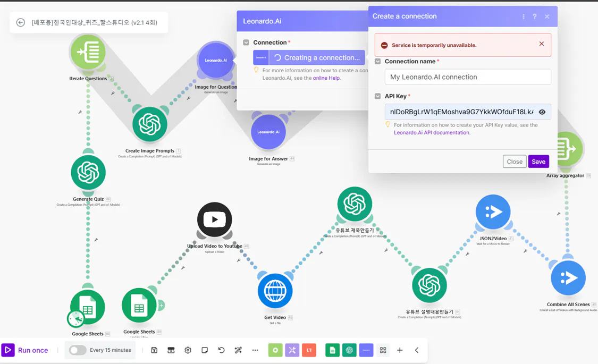This screenshot has width=598, height=364.
Task: Open the Upload Video to Youtube module
Action: [214, 219]
